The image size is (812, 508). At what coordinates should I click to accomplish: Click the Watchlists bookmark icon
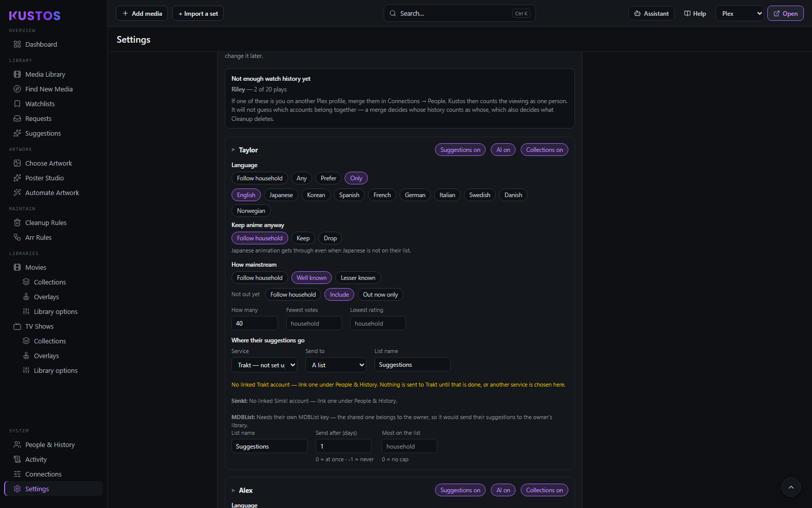(x=17, y=104)
